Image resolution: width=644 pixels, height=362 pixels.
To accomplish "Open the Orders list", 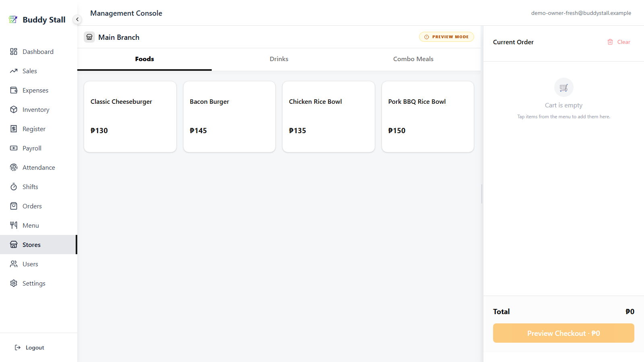I will pos(38,206).
